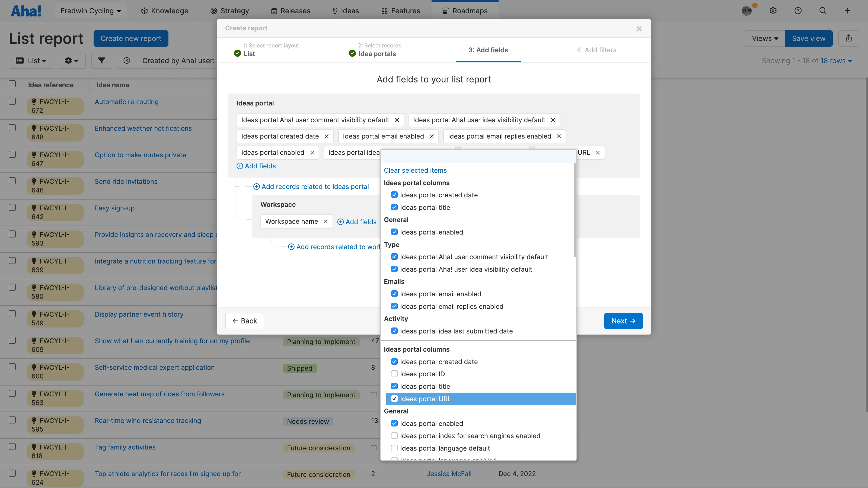Click the share export icon button
This screenshot has height=488, width=868.
pyautogui.click(x=848, y=38)
